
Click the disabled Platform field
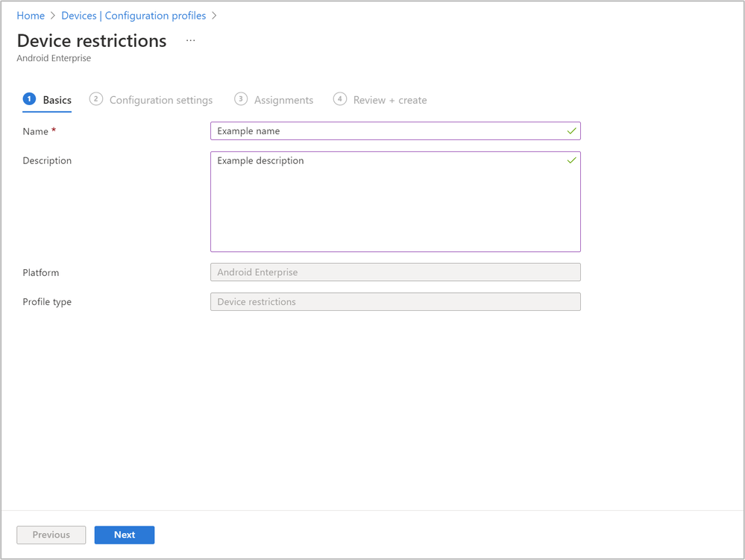pyautogui.click(x=395, y=272)
